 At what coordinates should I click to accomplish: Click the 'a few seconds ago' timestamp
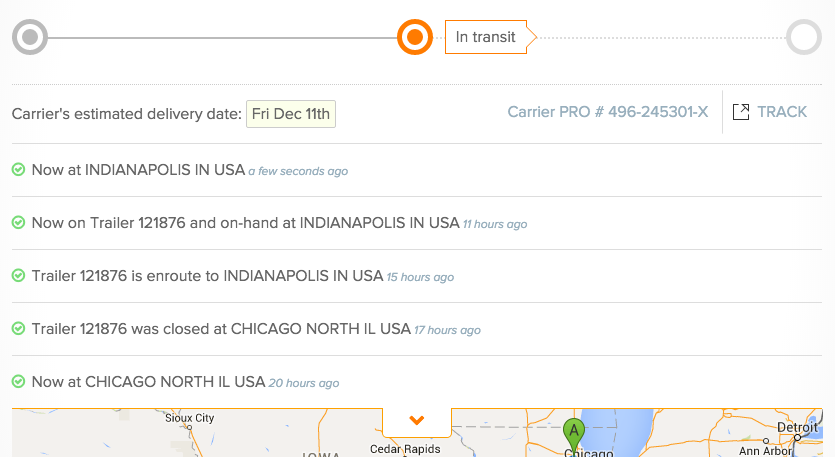(x=298, y=171)
